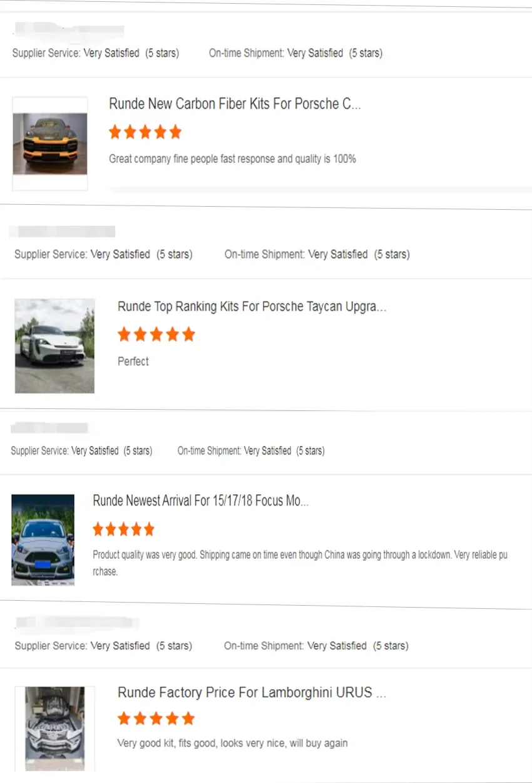
Task: Click the five stars on Focus review
Action: 123,530
